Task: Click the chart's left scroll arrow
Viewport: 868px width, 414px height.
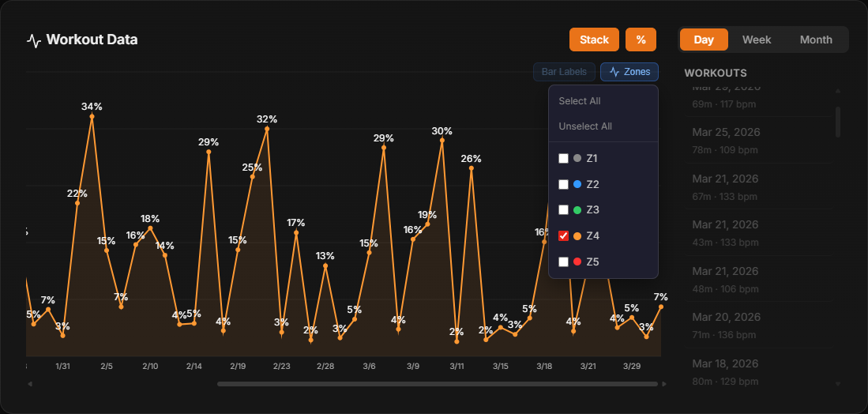Action: click(30, 383)
